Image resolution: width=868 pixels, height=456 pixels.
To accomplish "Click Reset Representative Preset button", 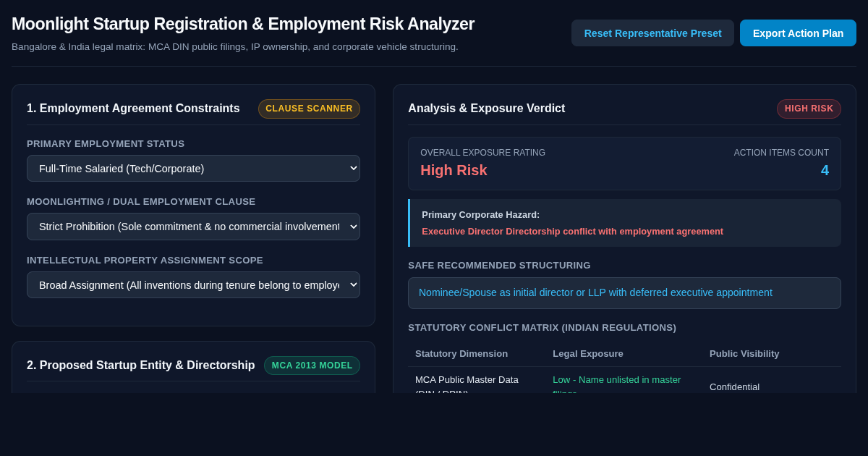I will click(x=652, y=33).
